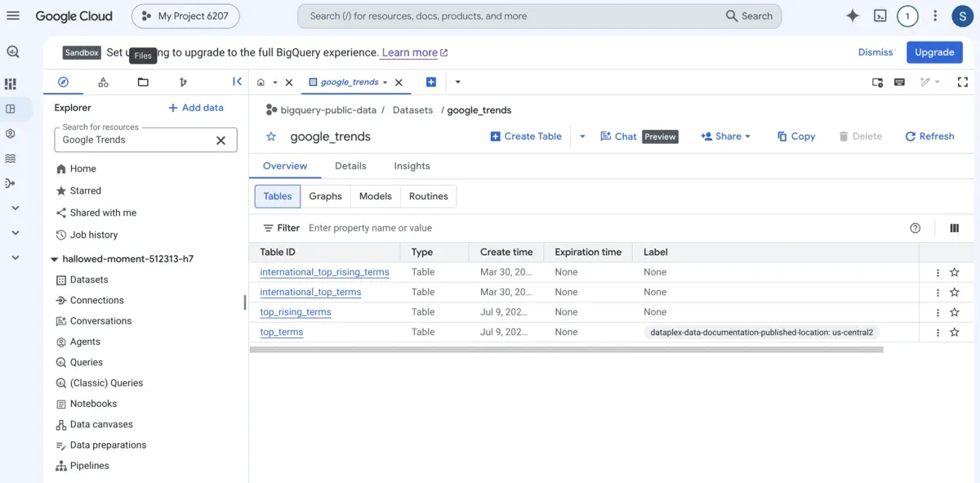980x483 pixels.
Task: Collapse the hallowed-moment-512313-h7 project tree
Action: coord(55,259)
